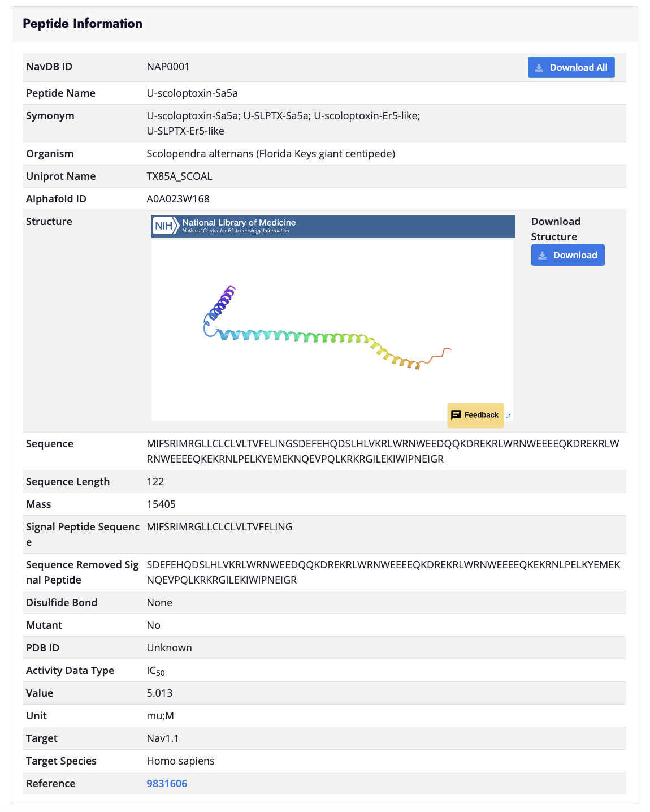Click the Feedback button in structure viewer
The height and width of the screenshot is (812, 650).
[475, 415]
